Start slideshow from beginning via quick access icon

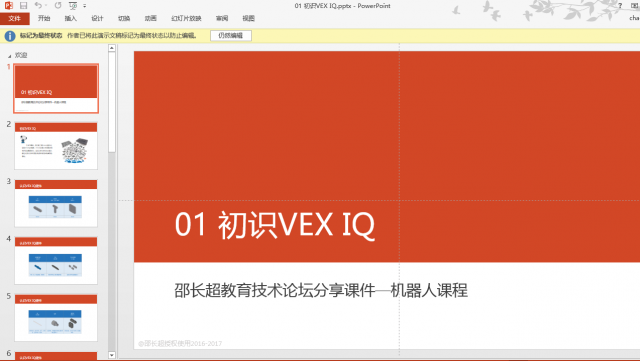tap(73, 6)
